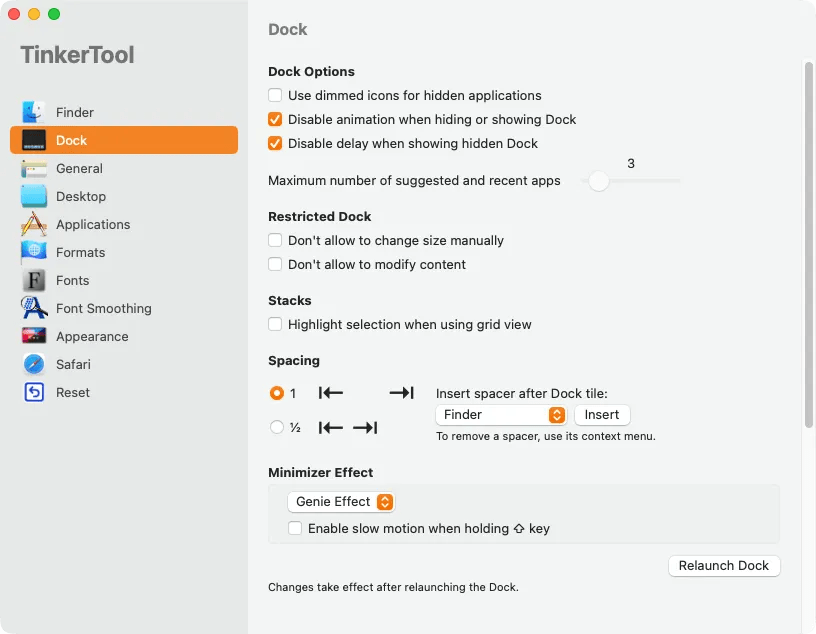Screen dimensions: 816x634
Task: Enable dimmed icons for hidden applications
Action: tap(275, 96)
